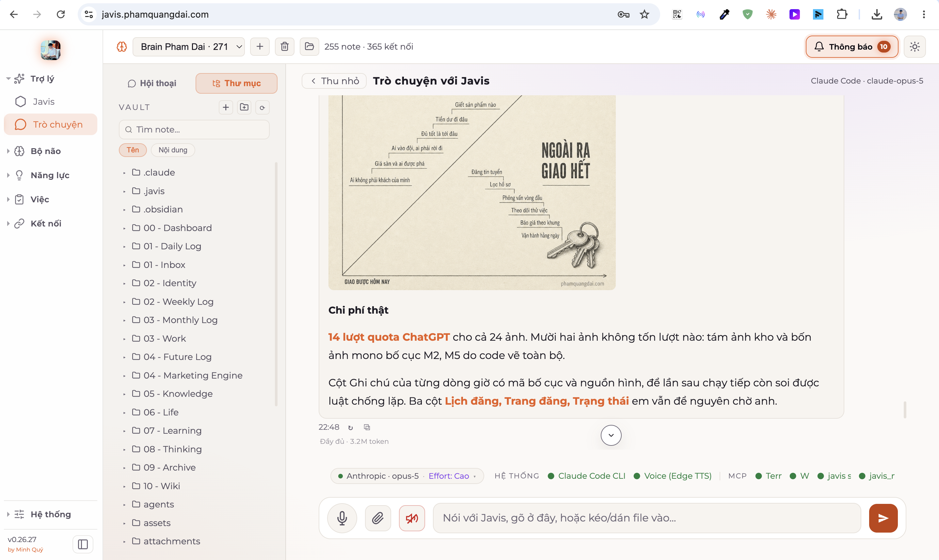Toggle the muted speaker voice button

pos(412,518)
